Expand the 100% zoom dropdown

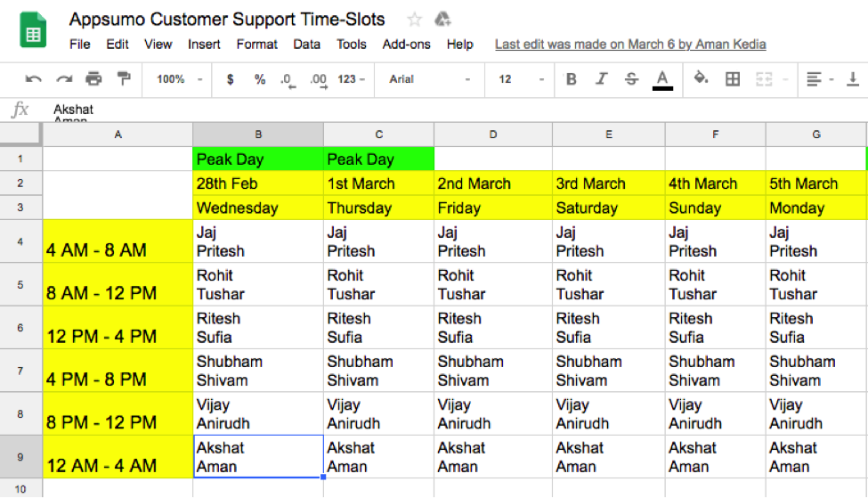point(179,79)
